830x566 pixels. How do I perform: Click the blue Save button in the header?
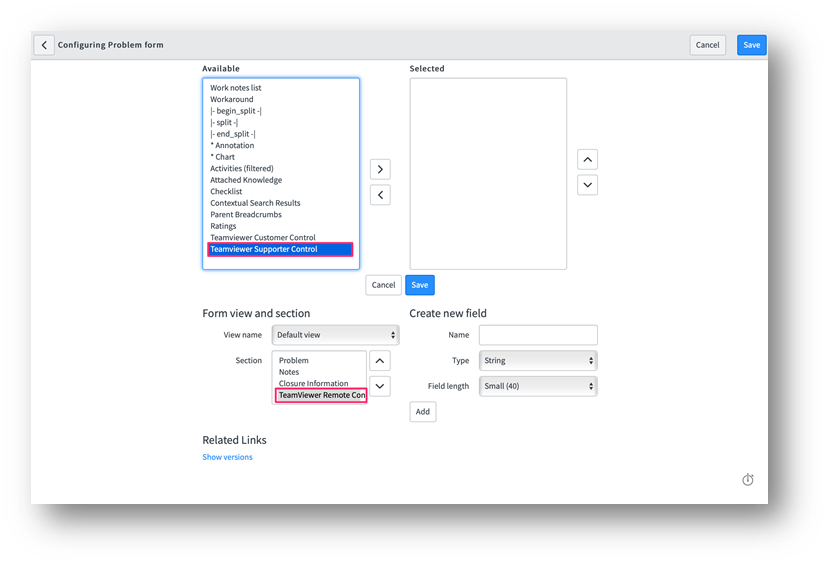tap(751, 45)
